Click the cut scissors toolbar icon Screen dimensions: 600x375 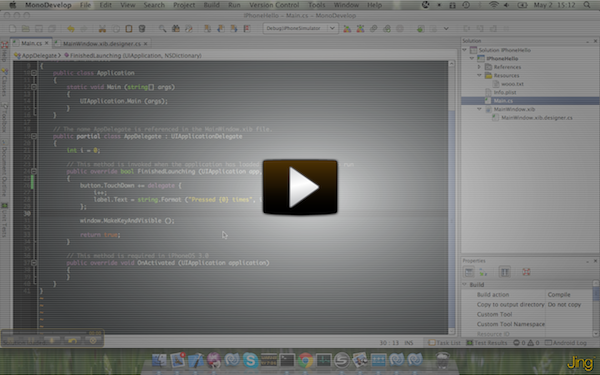[x=102, y=29]
